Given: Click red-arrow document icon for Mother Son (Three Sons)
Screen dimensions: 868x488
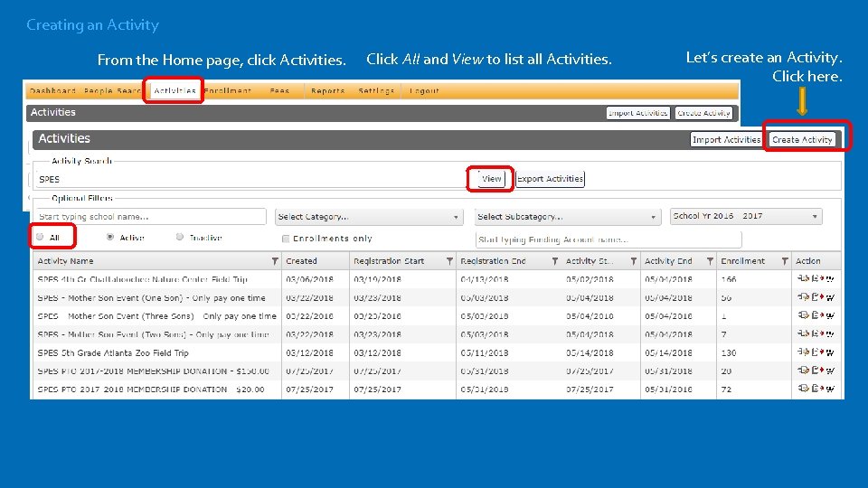Looking at the screenshot, I should click(817, 315).
